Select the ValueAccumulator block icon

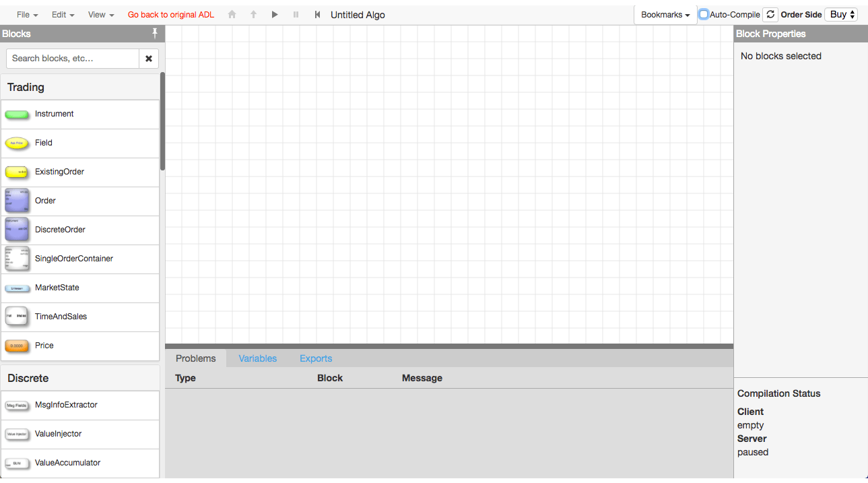pyautogui.click(x=17, y=463)
